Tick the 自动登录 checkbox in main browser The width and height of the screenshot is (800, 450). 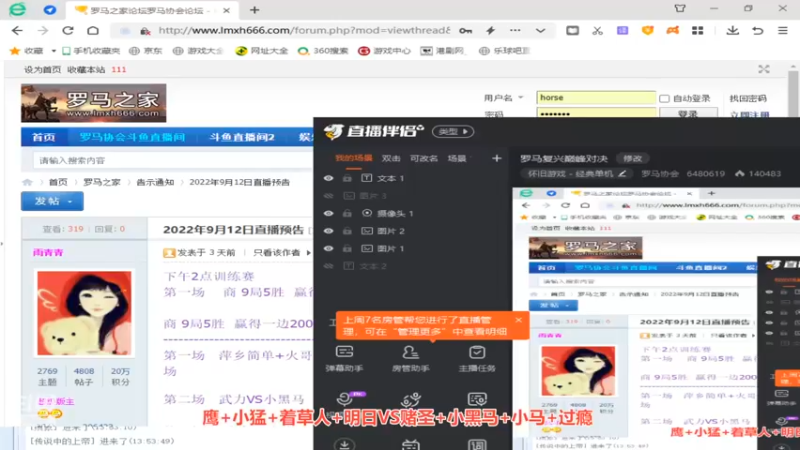pos(664,98)
